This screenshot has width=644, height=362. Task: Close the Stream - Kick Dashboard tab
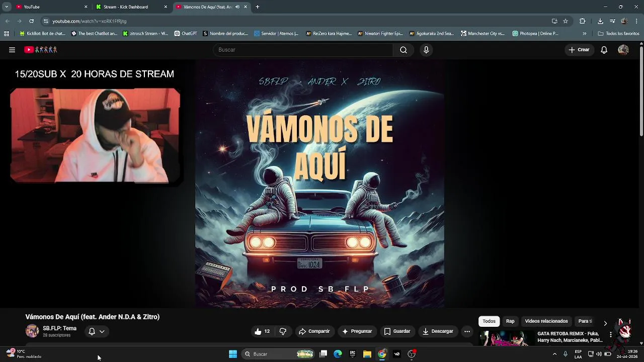click(x=166, y=7)
